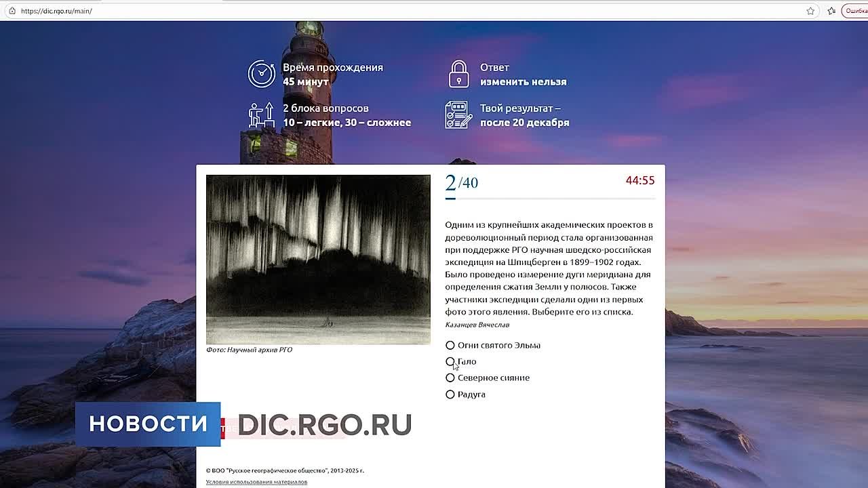868x488 pixels.
Task: Bookmark this page with the star icon
Action: (x=810, y=11)
